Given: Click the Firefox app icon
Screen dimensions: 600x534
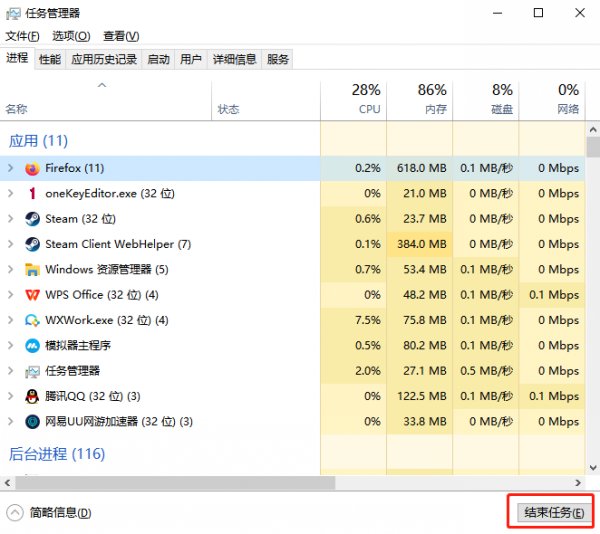Looking at the screenshot, I should (x=32, y=169).
